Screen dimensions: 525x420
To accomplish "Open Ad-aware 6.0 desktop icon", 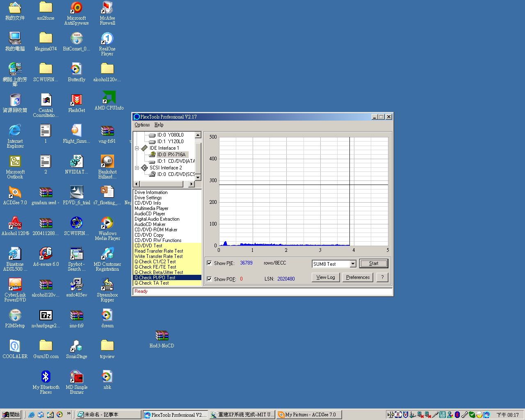I will (x=46, y=257).
